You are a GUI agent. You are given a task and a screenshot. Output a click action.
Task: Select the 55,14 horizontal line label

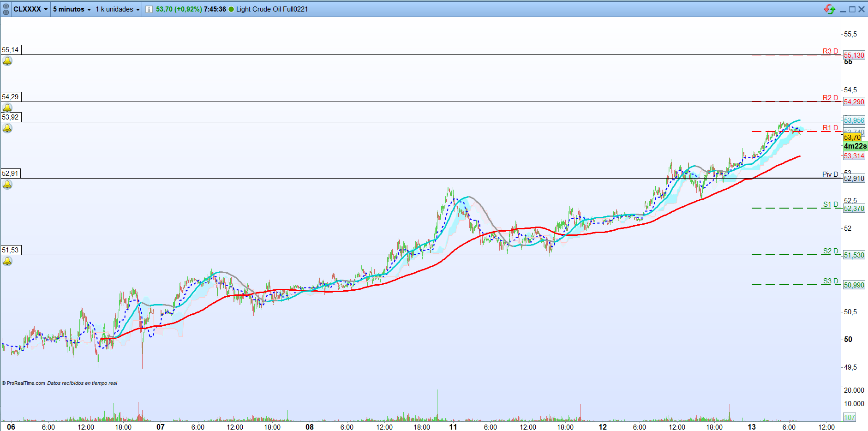pos(11,50)
